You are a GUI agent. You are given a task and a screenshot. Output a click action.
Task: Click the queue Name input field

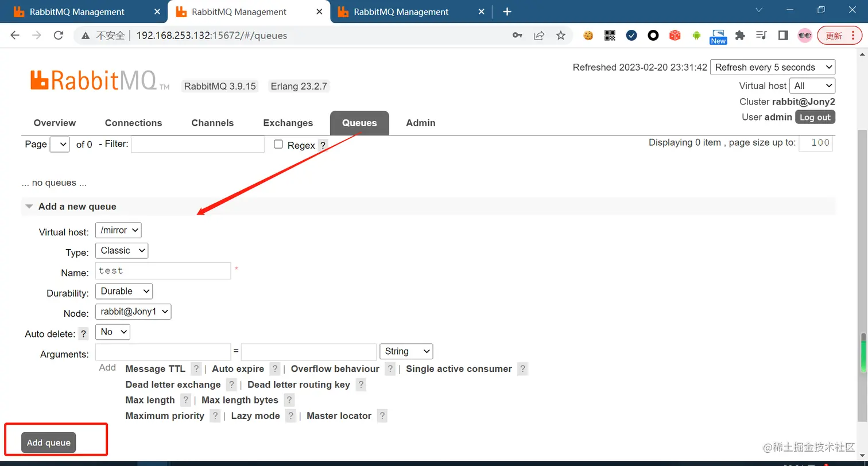163,271
